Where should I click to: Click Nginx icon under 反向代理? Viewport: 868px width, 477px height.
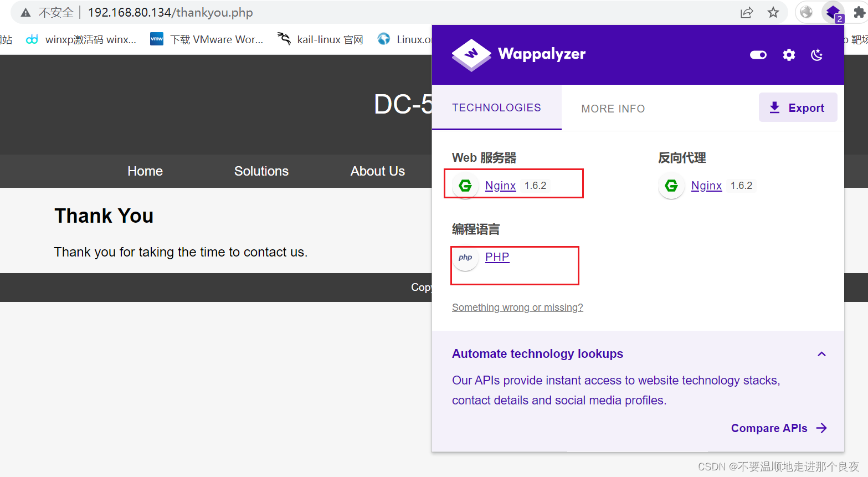tap(671, 186)
